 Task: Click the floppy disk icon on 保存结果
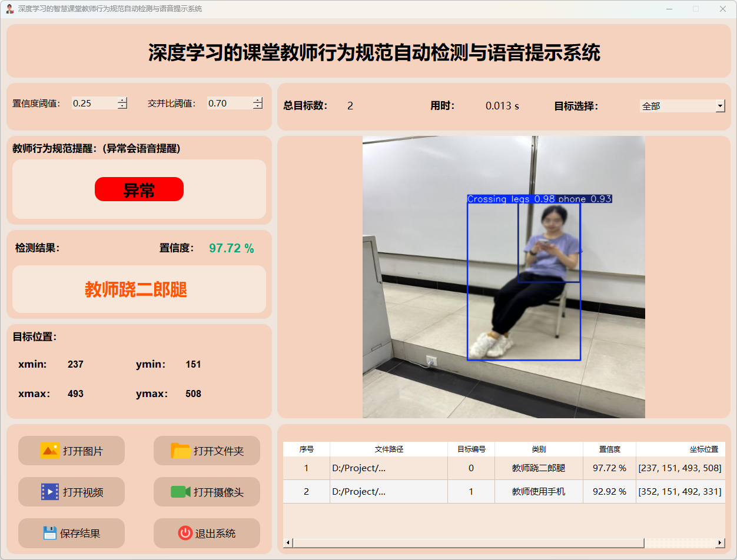tap(50, 533)
